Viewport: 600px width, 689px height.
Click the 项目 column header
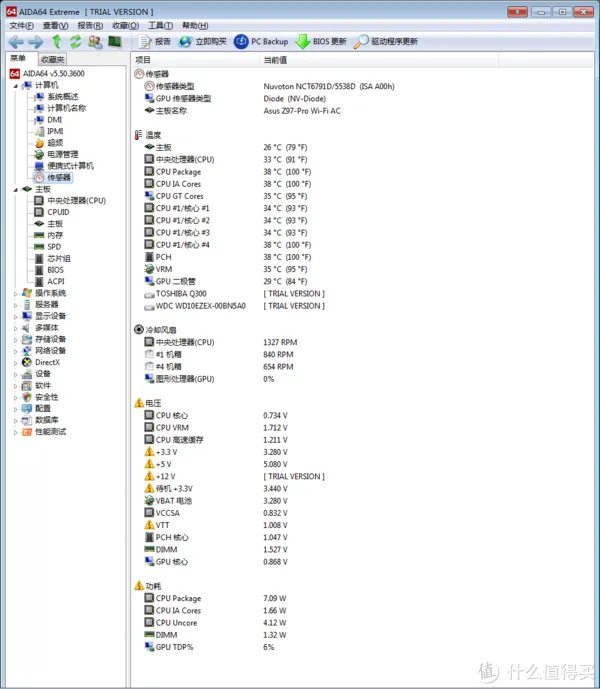pos(144,60)
